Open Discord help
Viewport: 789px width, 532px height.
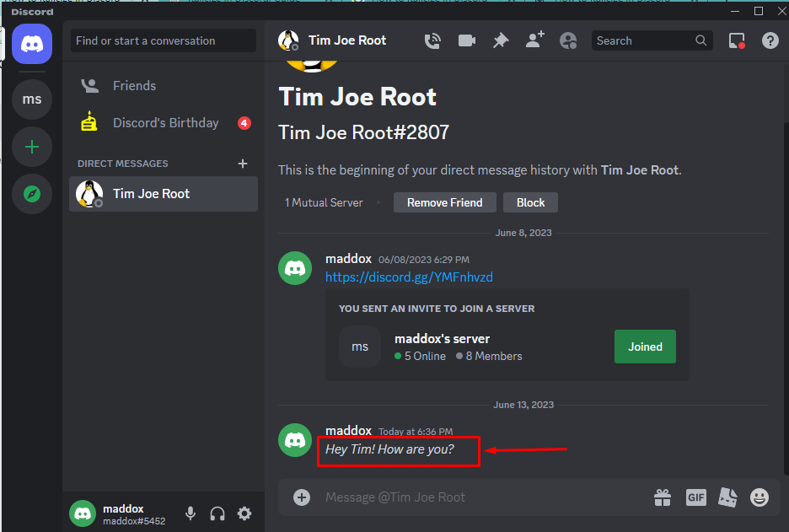770,40
